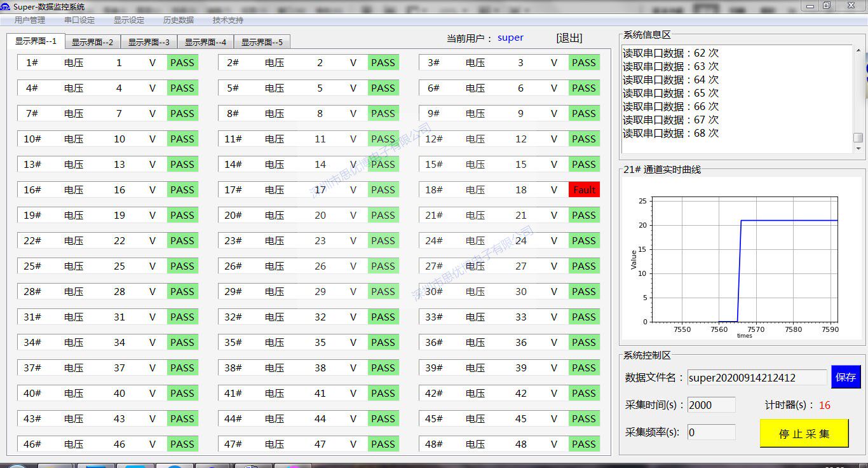Open the 用户管理 menu

pyautogui.click(x=30, y=20)
